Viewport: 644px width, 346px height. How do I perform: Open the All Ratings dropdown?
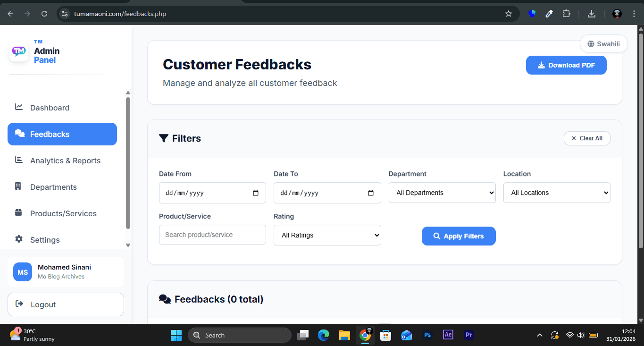point(327,235)
